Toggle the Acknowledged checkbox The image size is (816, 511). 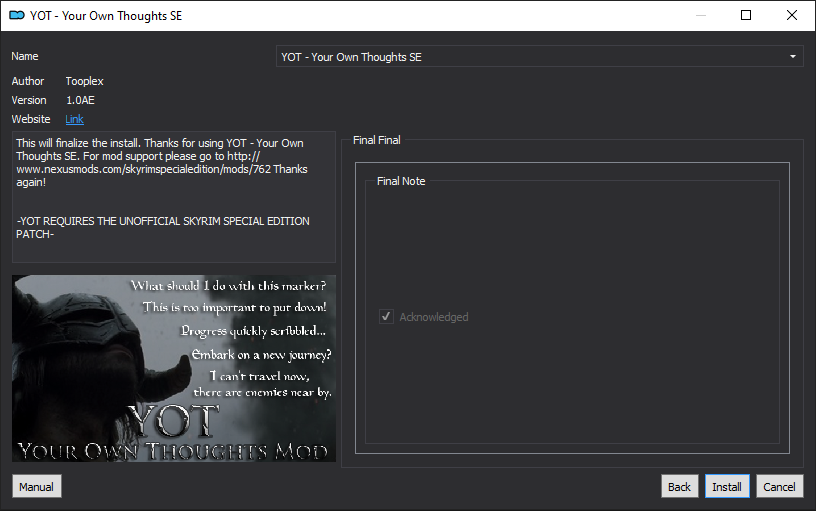tap(386, 316)
